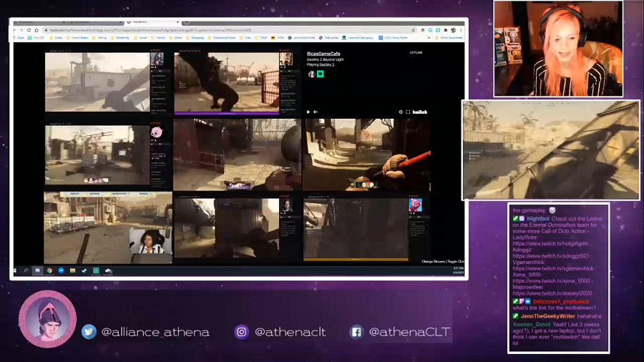
Task: Click the @athenaCLT Facebook handle
Action: tap(409, 332)
